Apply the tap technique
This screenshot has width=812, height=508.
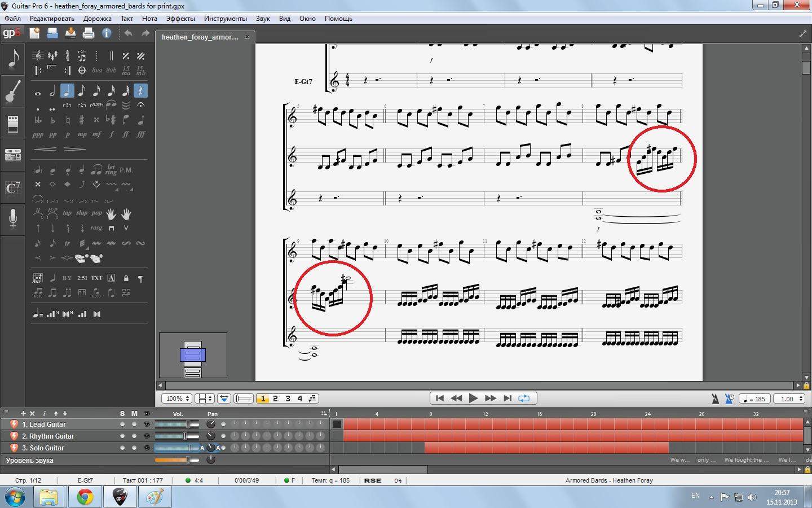coord(67,213)
